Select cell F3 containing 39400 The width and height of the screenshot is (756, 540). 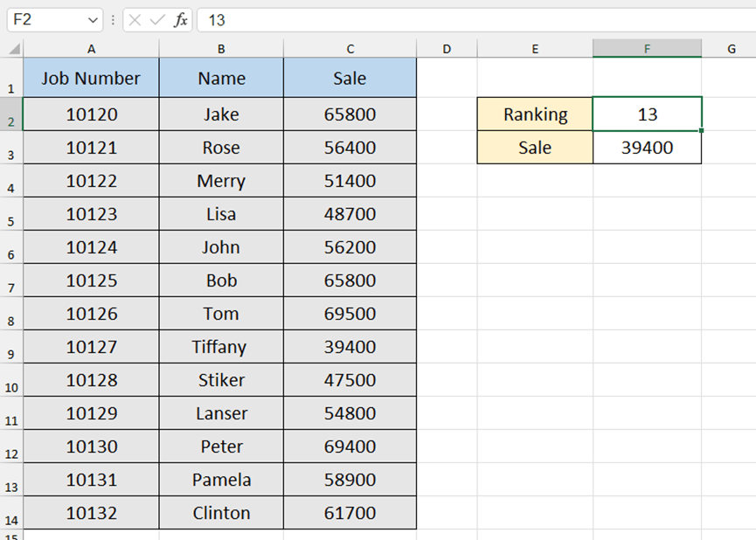click(647, 148)
